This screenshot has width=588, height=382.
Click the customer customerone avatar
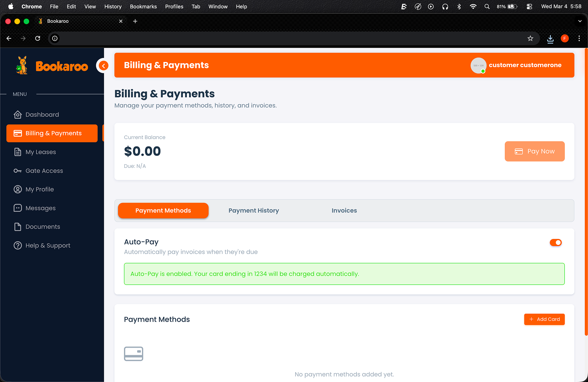coord(478,65)
